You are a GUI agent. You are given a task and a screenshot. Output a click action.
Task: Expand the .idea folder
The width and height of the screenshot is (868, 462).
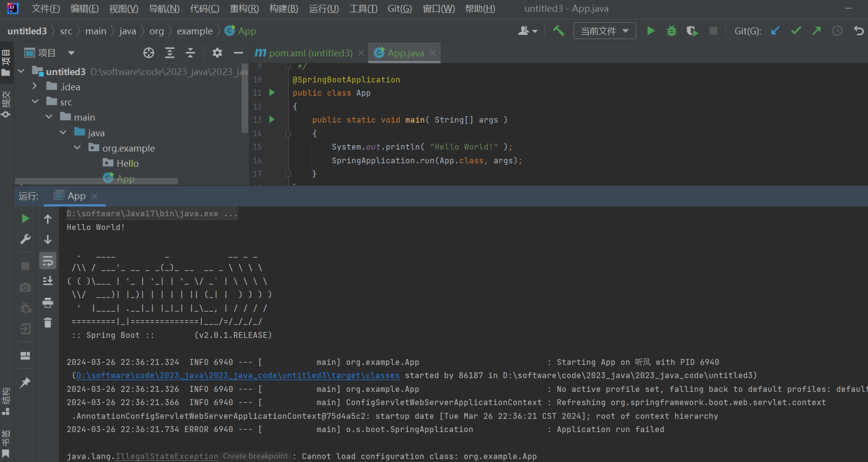(x=35, y=86)
